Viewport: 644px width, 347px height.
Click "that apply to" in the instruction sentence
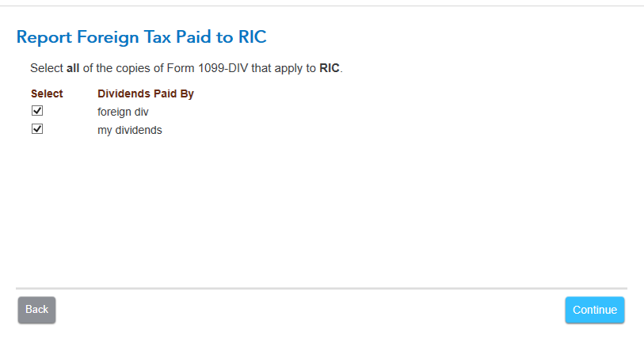[283, 69]
